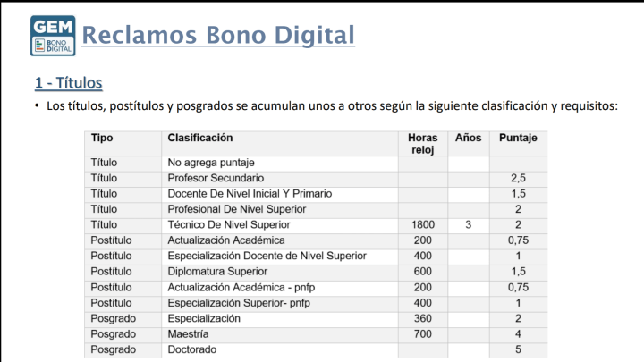
Task: Select the Profesional De Nivel Superior cell
Action: pyautogui.click(x=237, y=209)
